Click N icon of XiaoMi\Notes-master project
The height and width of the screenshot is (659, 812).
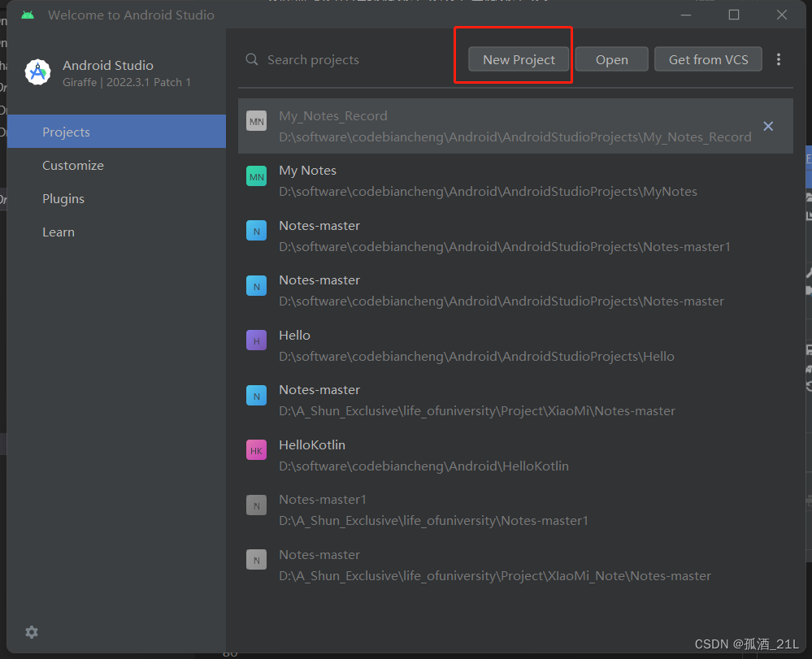click(256, 396)
